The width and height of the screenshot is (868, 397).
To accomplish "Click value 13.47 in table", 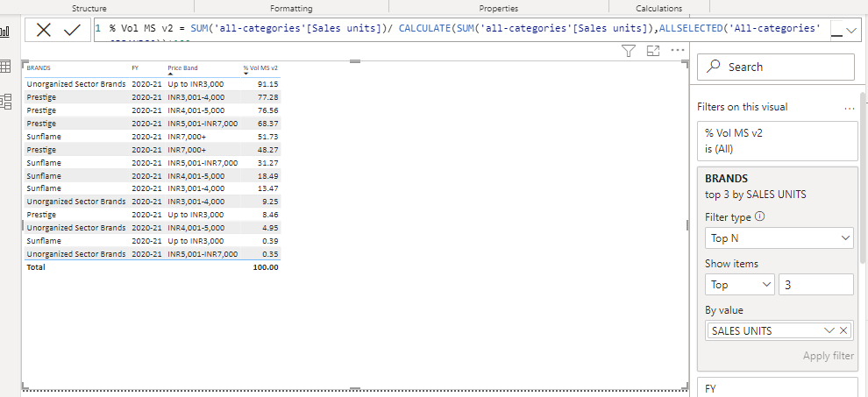I will point(268,188).
